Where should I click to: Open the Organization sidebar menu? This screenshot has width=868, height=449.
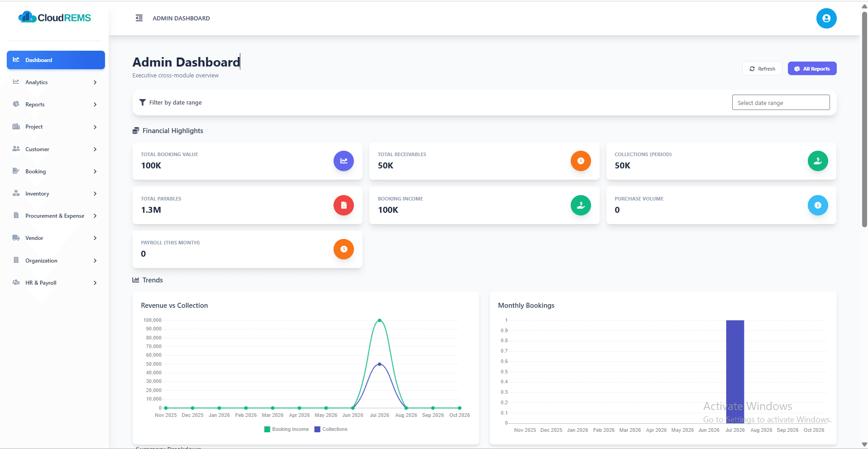[56, 260]
